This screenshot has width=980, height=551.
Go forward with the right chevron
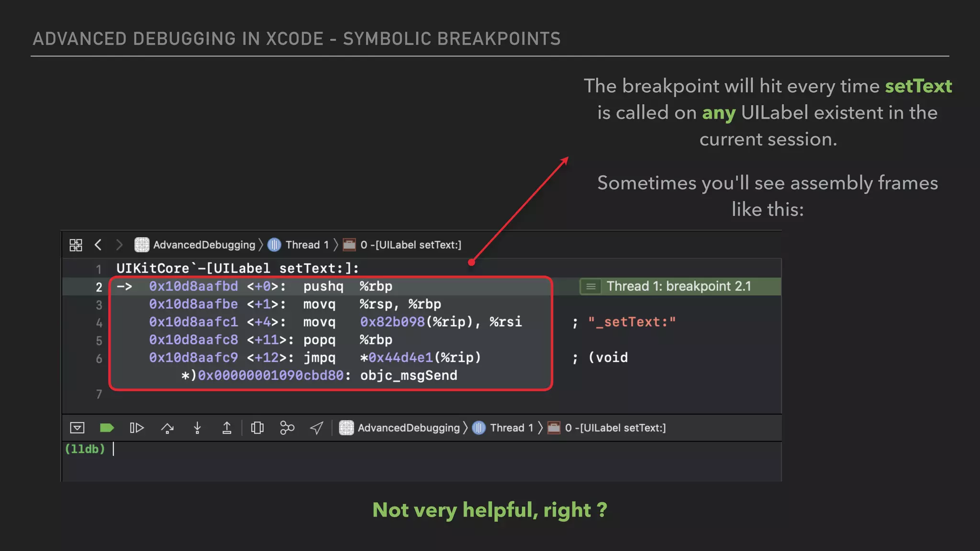point(119,245)
